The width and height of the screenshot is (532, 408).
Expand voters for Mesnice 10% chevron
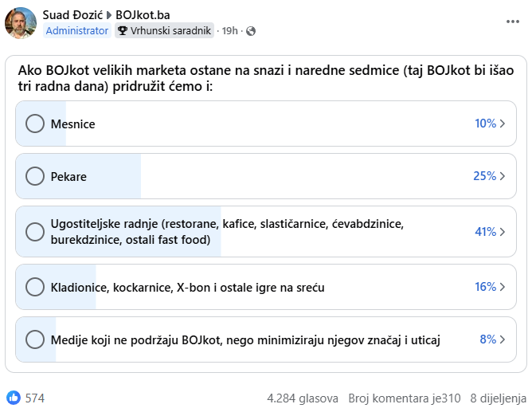click(503, 124)
